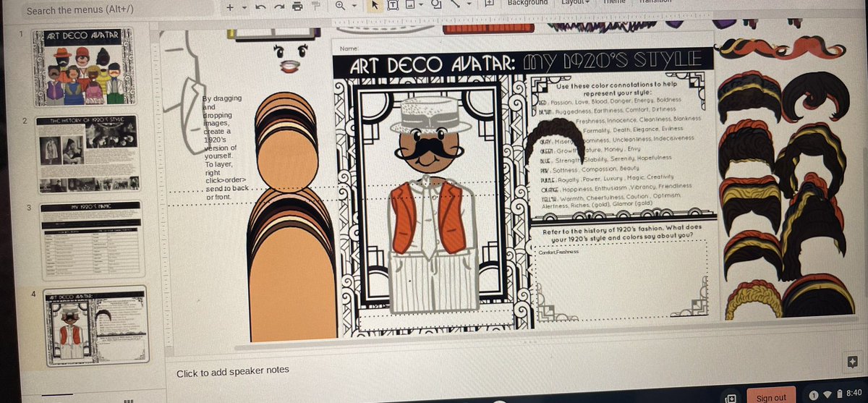Open the Insert image dropdown arrow

point(420,5)
